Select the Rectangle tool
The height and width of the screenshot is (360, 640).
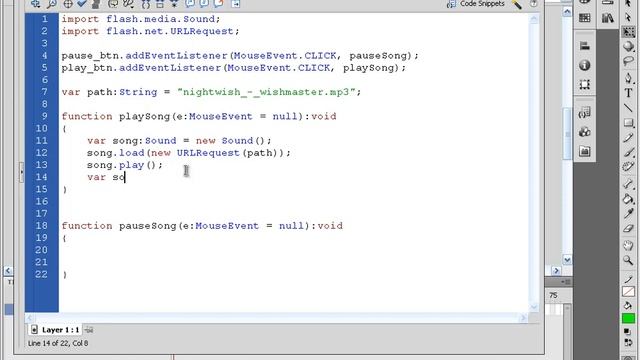coord(628,122)
